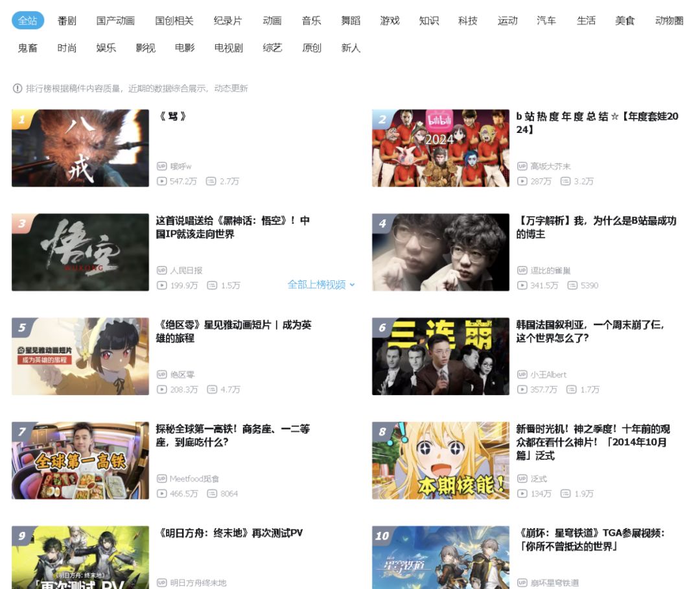Open 《绝区零》星见雅动画短片 title

click(233, 331)
